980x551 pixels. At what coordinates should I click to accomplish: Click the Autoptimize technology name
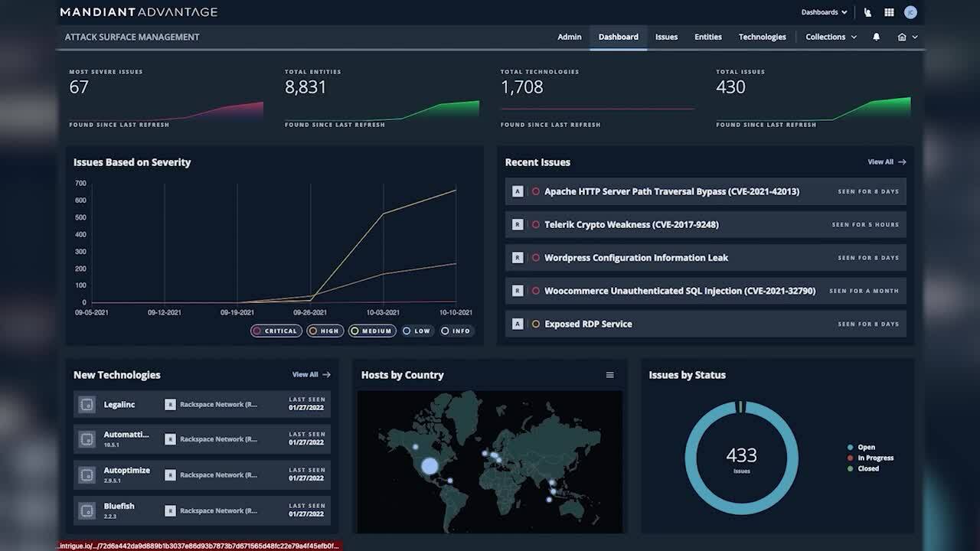[x=127, y=471]
